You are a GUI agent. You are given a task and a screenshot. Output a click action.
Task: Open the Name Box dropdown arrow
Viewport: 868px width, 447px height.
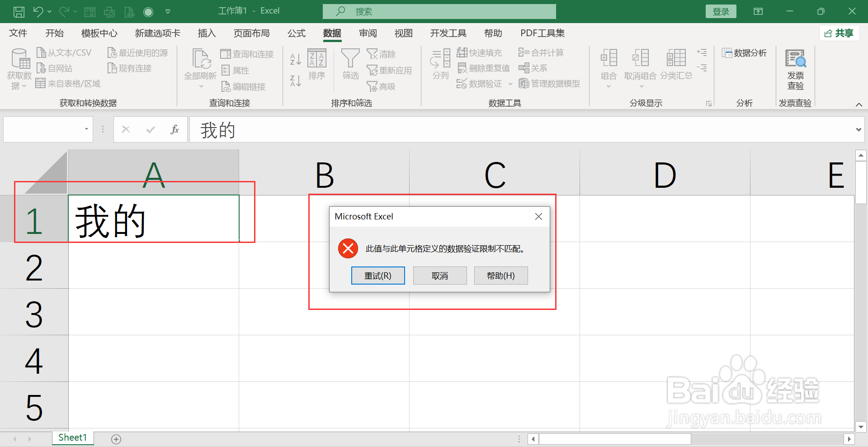coord(86,129)
